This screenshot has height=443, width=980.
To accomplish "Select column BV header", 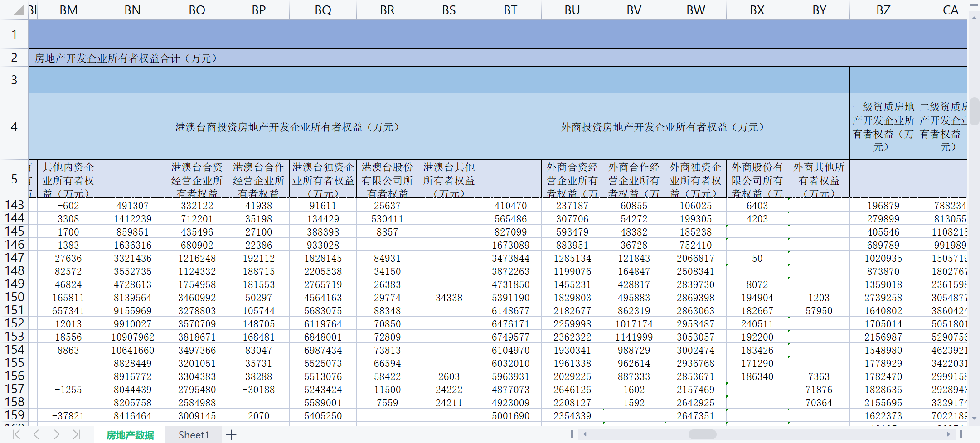I will [x=634, y=10].
